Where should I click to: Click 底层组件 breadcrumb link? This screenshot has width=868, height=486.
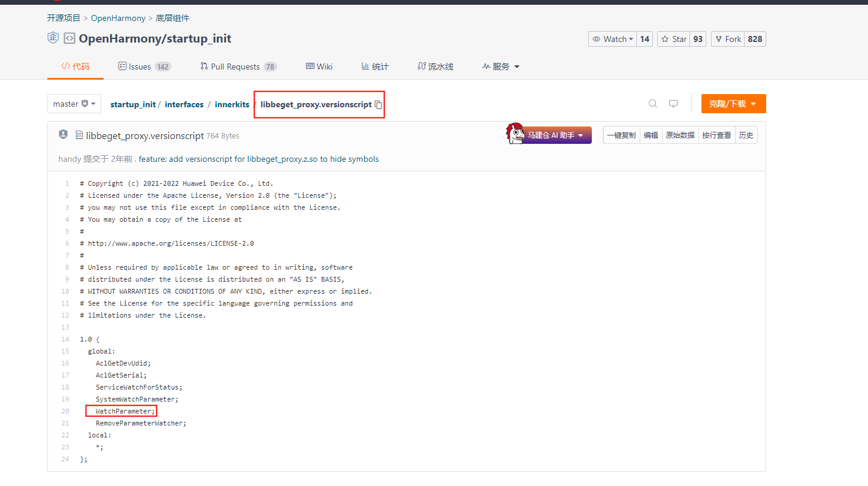point(173,18)
